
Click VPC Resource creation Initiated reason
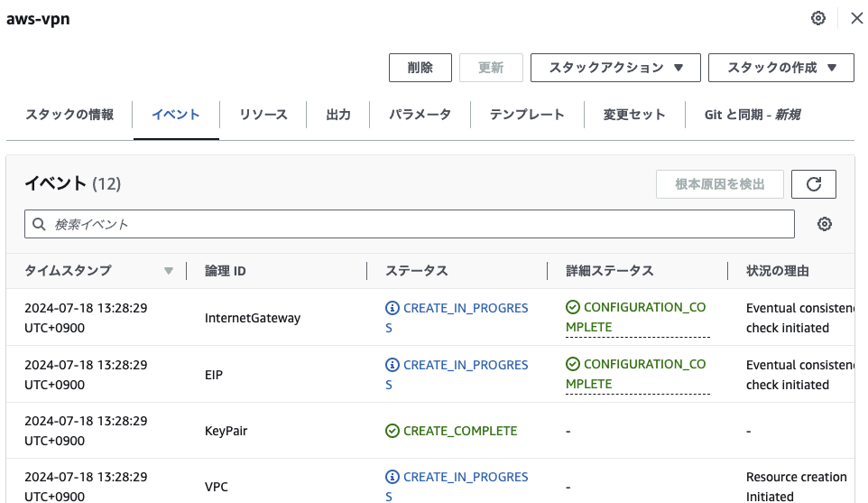point(796,487)
